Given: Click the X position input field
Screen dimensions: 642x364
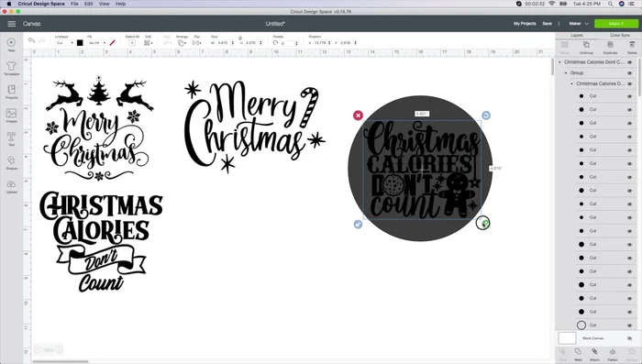Looking at the screenshot, I should click(321, 42).
